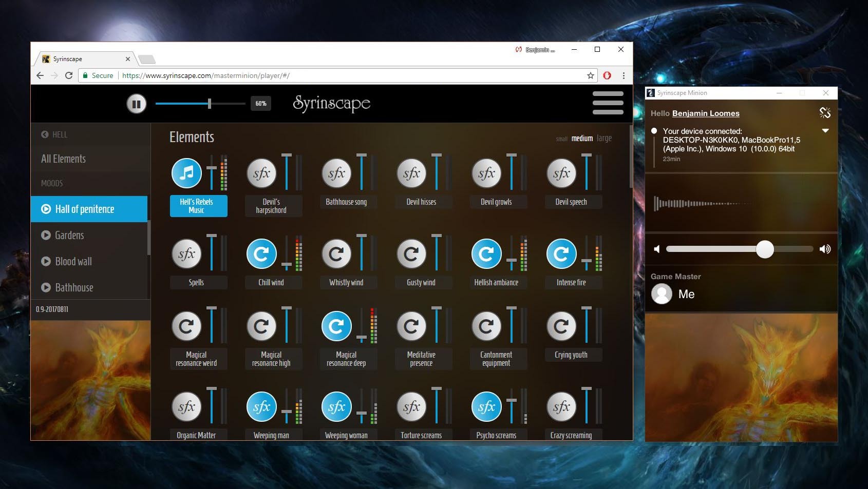Switch element size to small
The image size is (868, 489).
click(x=561, y=139)
